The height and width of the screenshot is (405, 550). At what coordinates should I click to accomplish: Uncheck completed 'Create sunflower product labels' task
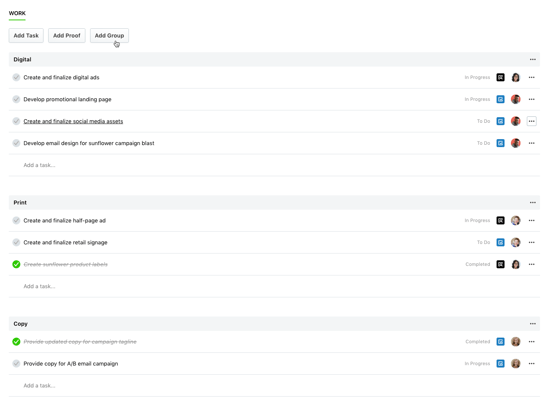pos(16,264)
